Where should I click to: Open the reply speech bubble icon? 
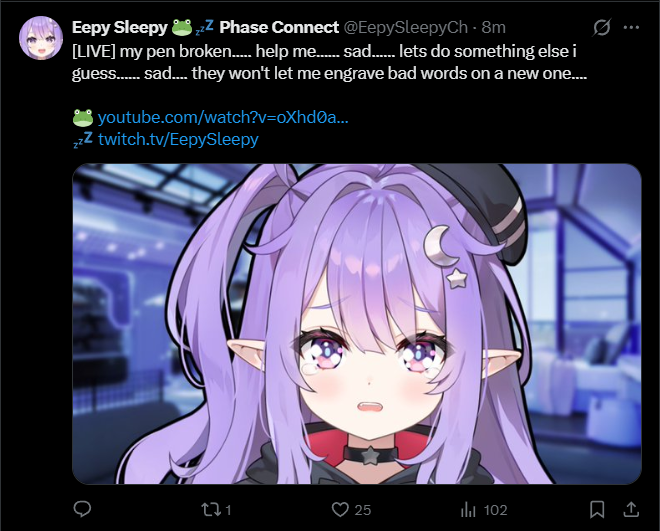point(82,509)
